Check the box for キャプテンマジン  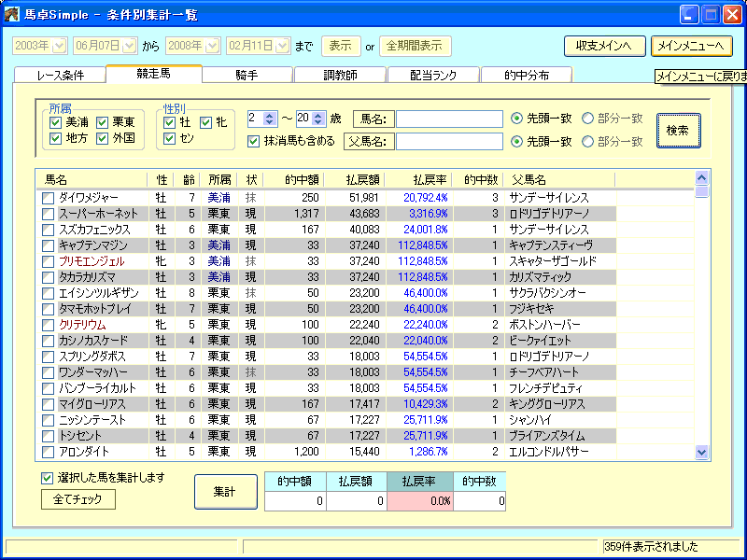point(49,245)
